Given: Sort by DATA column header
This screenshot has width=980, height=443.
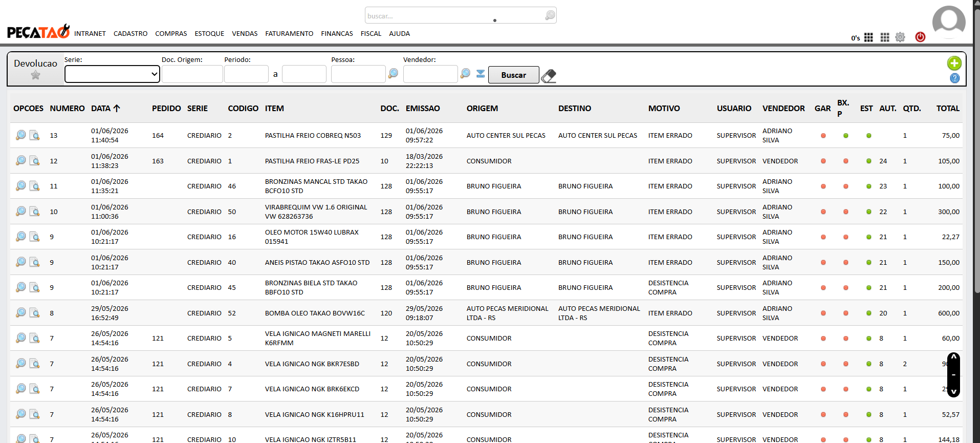Looking at the screenshot, I should [x=105, y=109].
